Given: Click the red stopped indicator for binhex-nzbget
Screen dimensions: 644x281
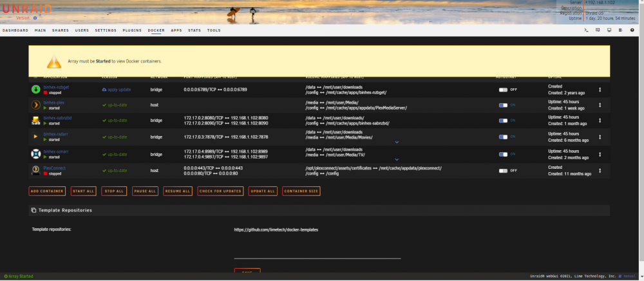Looking at the screenshot, I should (x=46, y=93).
